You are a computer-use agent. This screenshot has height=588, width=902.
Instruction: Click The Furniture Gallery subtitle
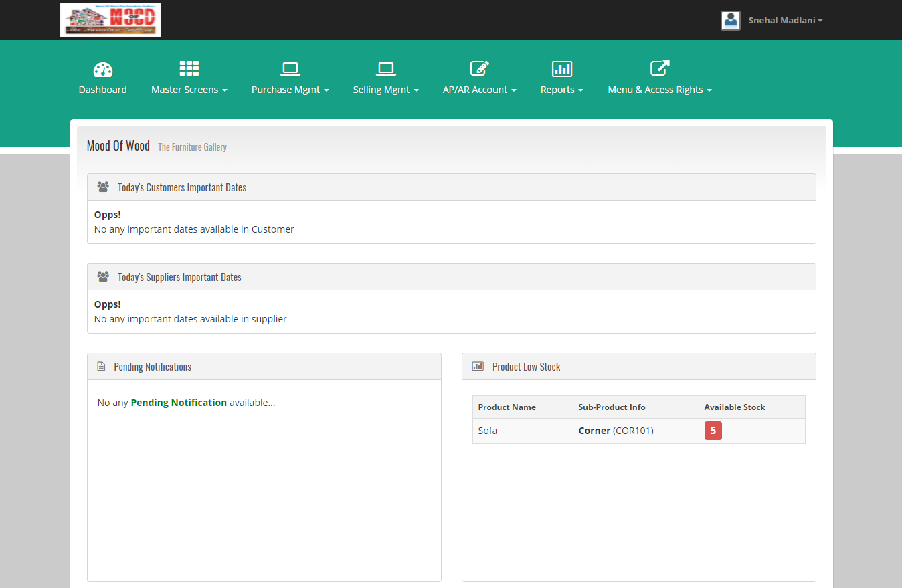[193, 147]
